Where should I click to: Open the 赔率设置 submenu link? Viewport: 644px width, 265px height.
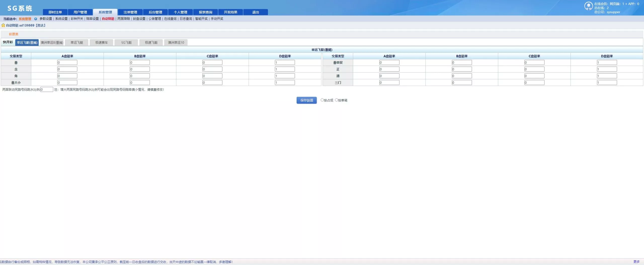pos(92,19)
